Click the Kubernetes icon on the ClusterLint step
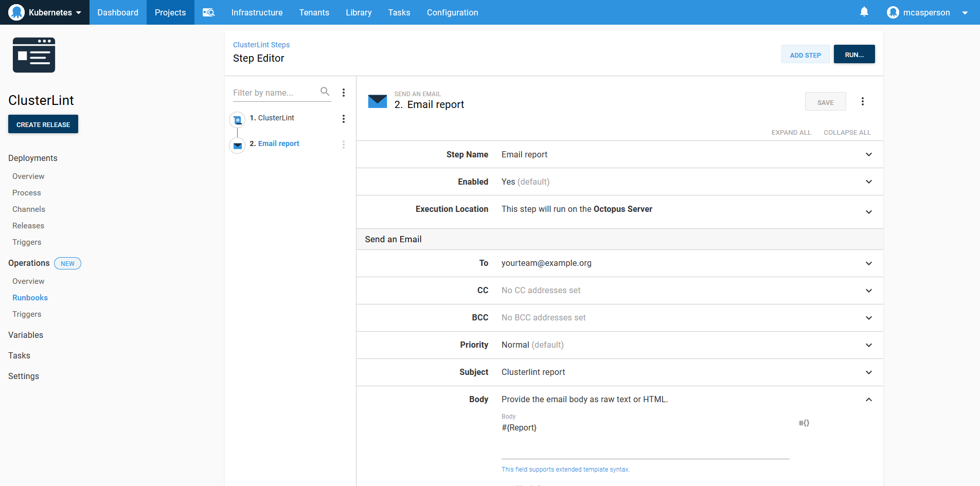This screenshot has height=486, width=980. tap(237, 119)
